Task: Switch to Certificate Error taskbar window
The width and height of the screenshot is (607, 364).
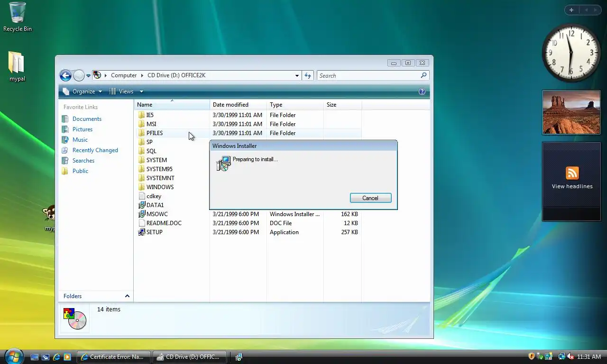Action: tap(114, 357)
